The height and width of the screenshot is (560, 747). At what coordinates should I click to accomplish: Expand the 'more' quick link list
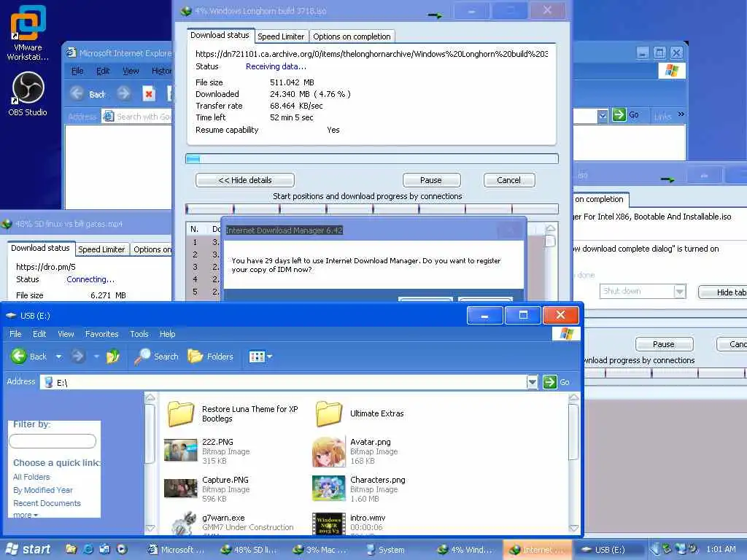pos(26,515)
